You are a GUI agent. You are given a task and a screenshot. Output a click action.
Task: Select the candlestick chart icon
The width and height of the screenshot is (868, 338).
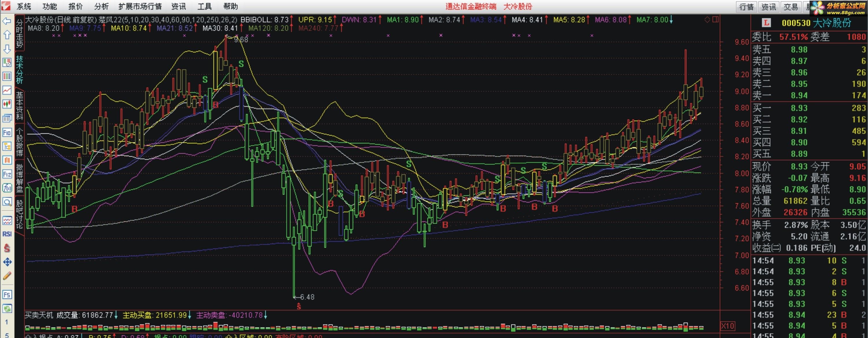(7, 104)
